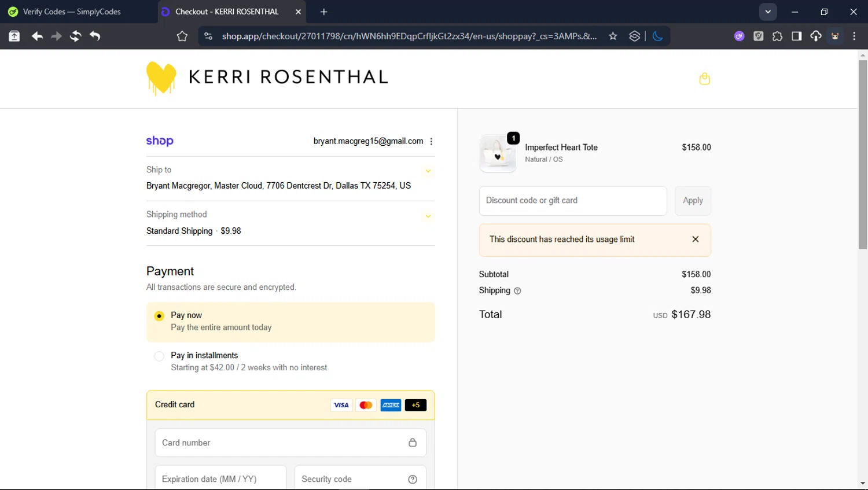
Task: Open the cart bag icon in header
Action: 704,79
